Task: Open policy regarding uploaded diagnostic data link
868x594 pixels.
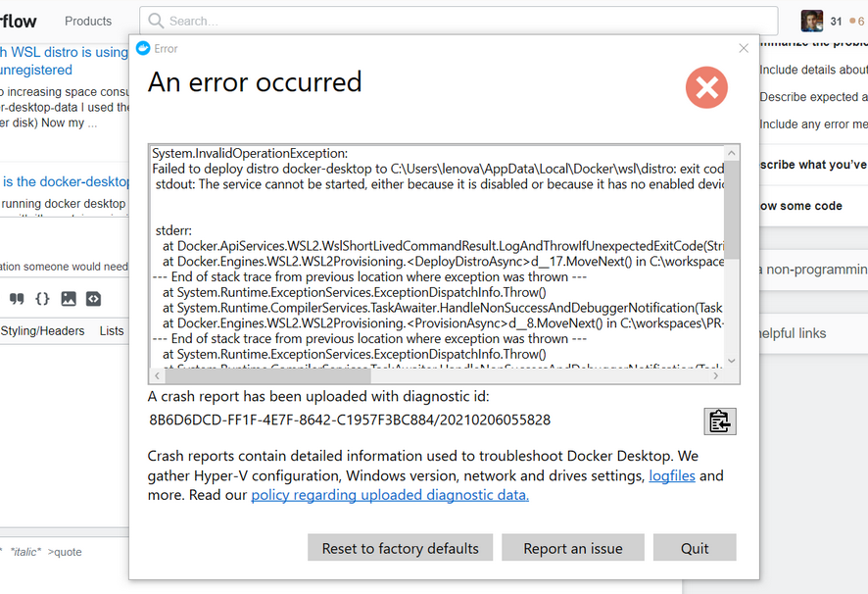Action: point(390,495)
